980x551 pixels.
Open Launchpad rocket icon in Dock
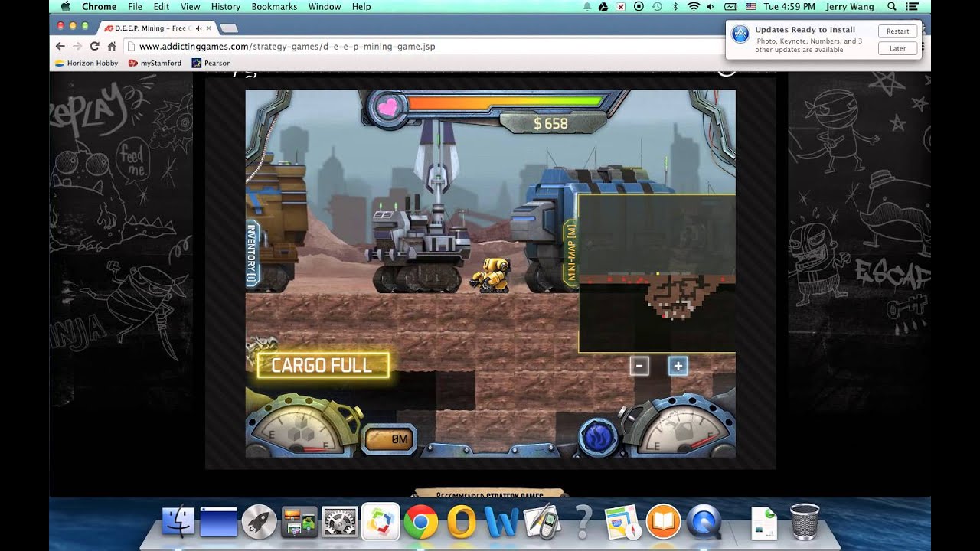(x=259, y=522)
